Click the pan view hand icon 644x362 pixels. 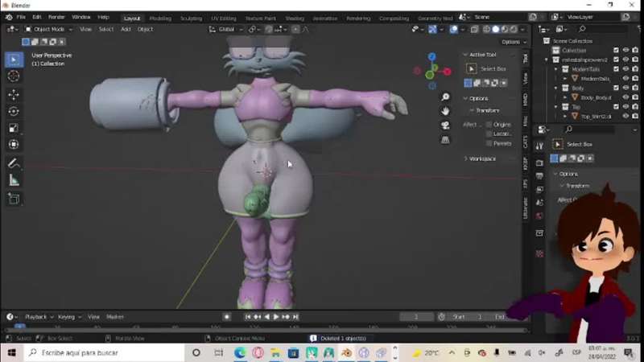tap(445, 111)
